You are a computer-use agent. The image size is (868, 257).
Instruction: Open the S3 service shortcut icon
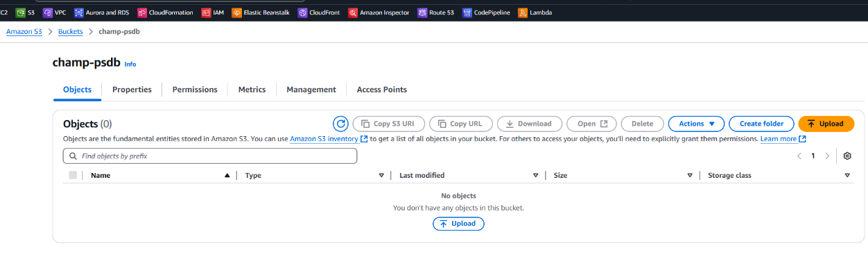tap(20, 12)
